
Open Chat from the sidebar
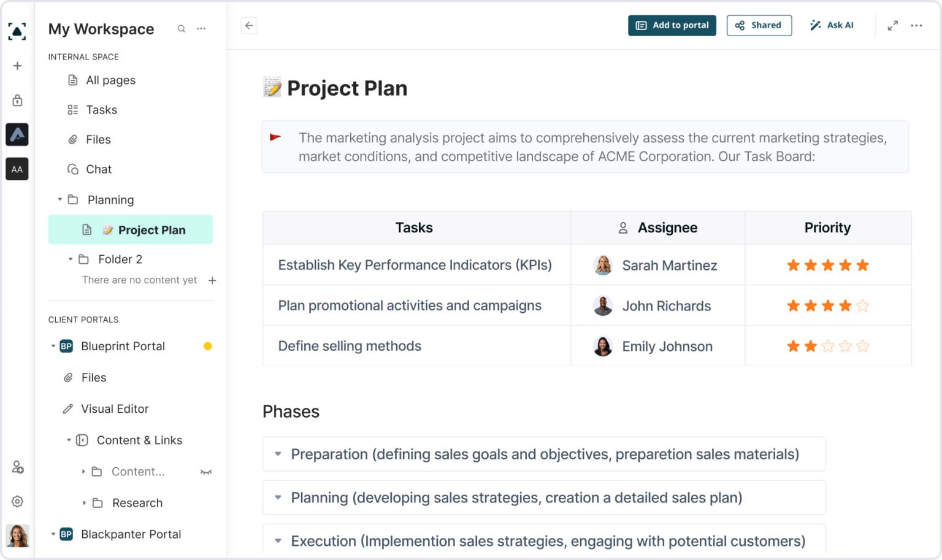click(x=99, y=169)
